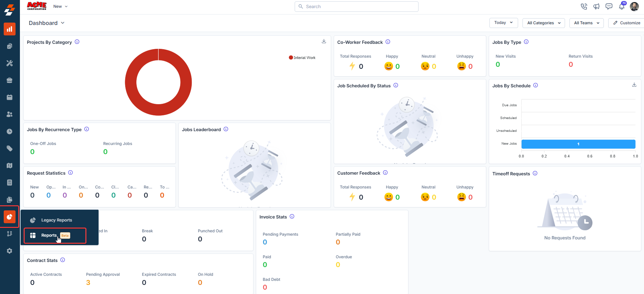
Task: Click the On Hold contracts count
Action: tap(200, 283)
